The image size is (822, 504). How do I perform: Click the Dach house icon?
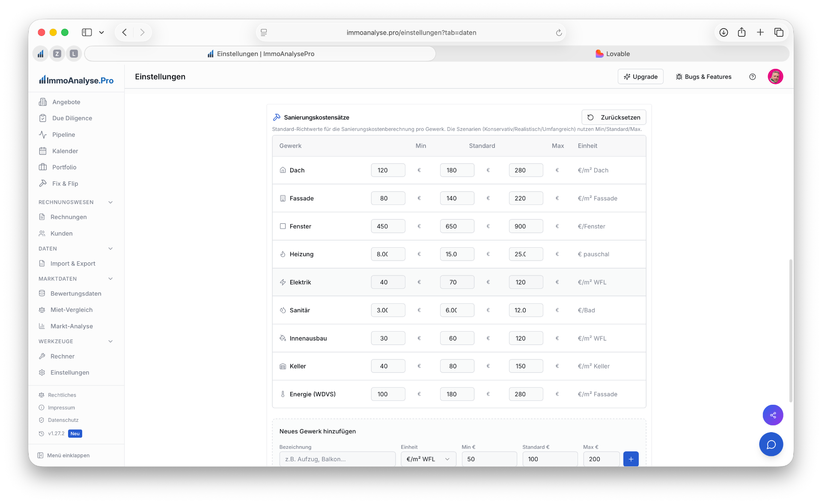[283, 170]
